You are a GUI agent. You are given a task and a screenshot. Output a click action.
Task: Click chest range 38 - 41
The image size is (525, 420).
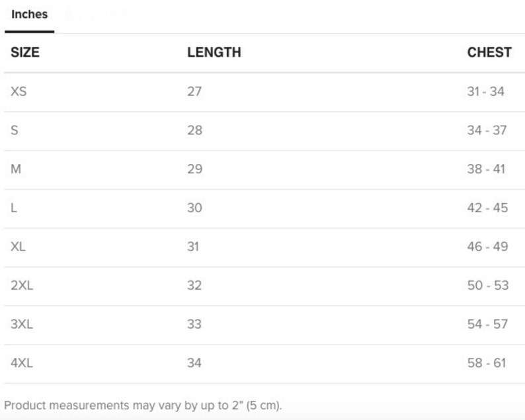(x=486, y=169)
